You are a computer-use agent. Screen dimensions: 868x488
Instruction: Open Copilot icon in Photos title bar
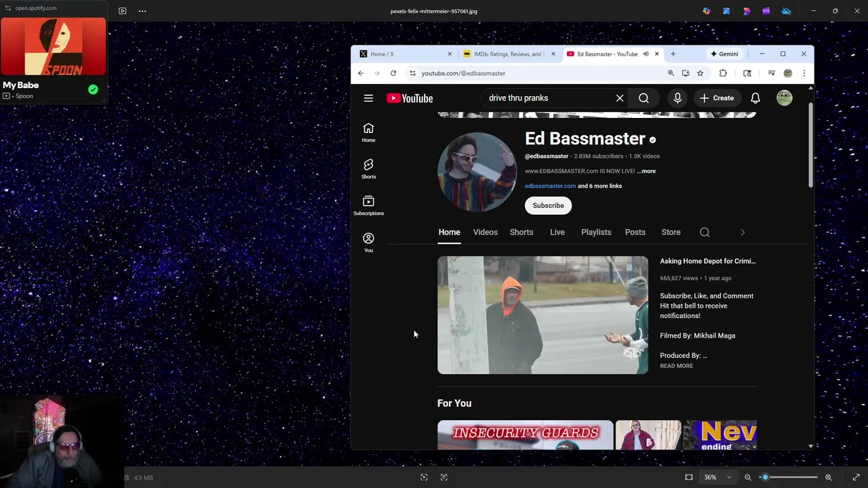[x=707, y=11]
